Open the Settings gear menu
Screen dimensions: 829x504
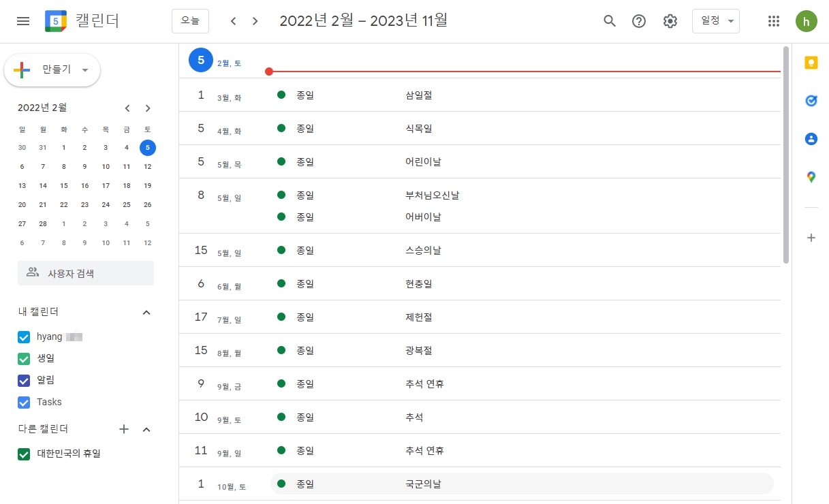pos(670,21)
